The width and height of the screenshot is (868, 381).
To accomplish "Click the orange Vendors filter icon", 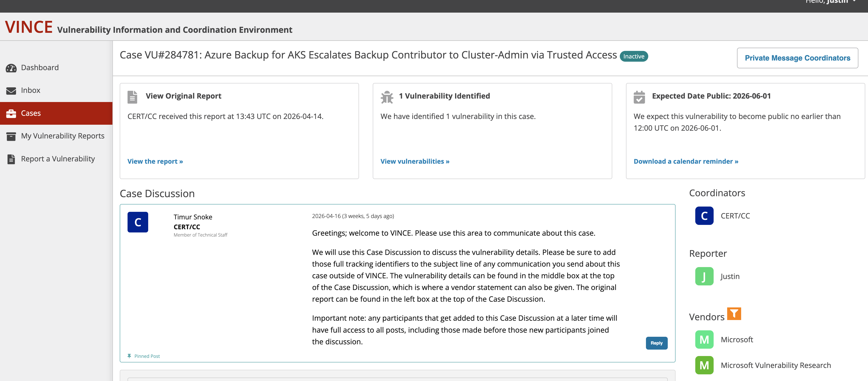I will 734,314.
